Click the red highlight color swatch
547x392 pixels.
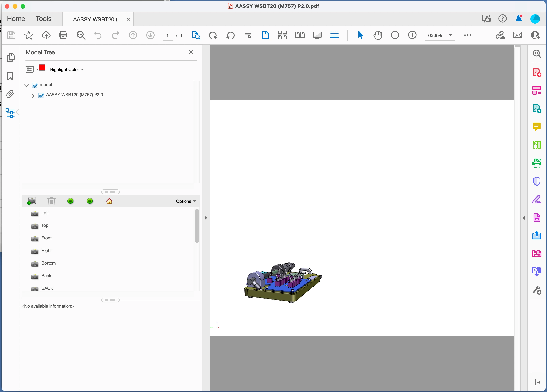(x=42, y=68)
